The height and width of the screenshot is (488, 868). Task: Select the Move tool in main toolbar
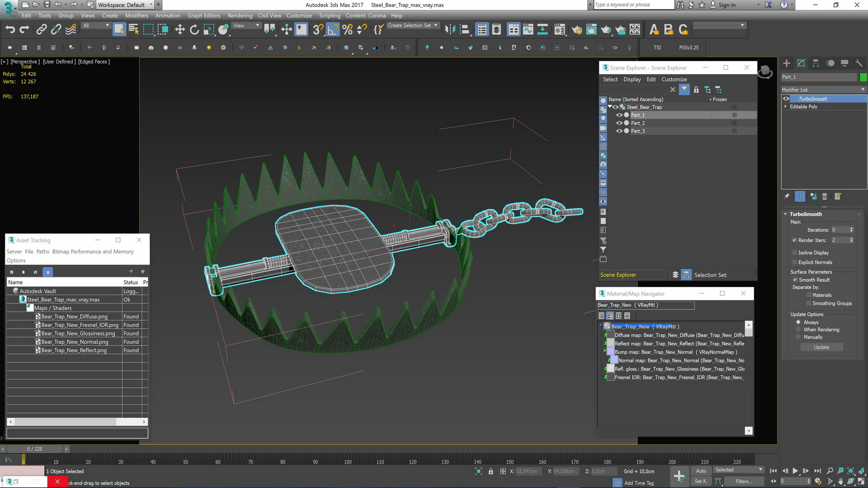180,30
